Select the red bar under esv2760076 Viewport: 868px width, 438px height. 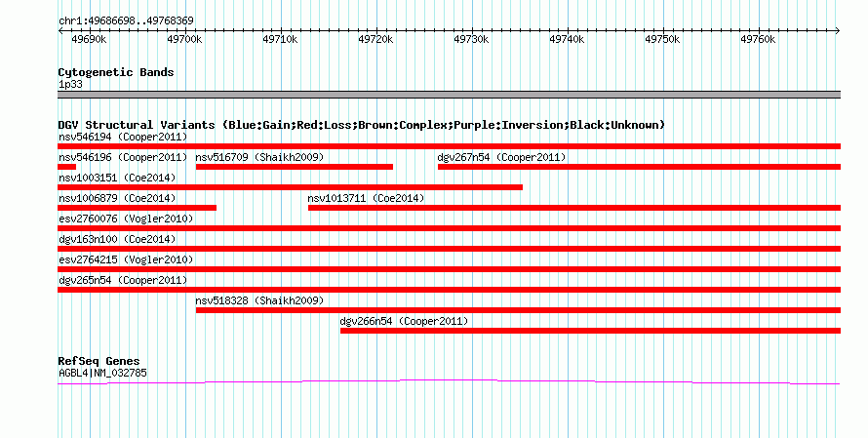pos(449,228)
